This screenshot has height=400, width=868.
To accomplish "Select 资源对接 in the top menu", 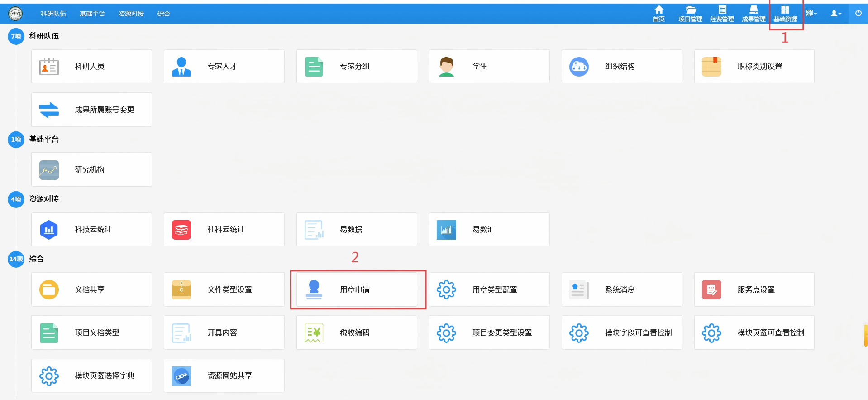I will coord(131,14).
